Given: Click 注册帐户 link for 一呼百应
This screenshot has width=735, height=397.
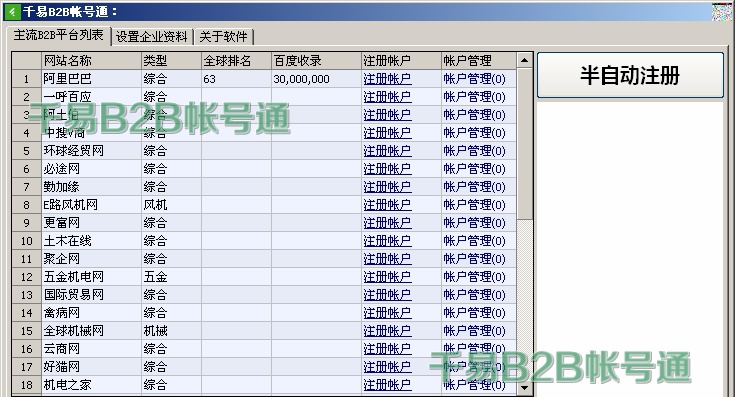Looking at the screenshot, I should click(387, 97).
